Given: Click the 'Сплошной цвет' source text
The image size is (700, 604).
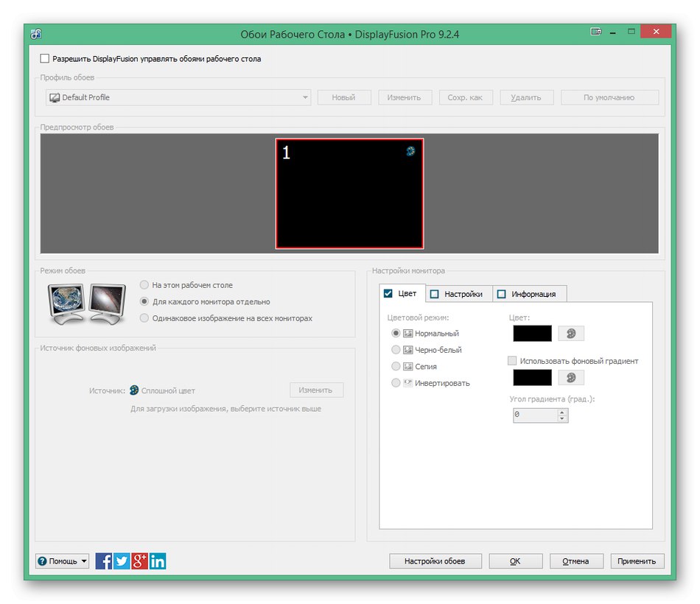Looking at the screenshot, I should pos(168,390).
